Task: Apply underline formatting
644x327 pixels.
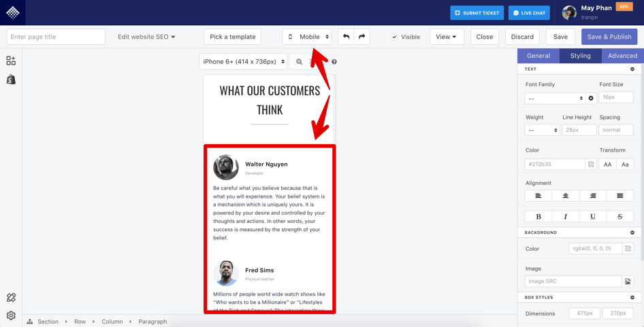Action: click(593, 217)
